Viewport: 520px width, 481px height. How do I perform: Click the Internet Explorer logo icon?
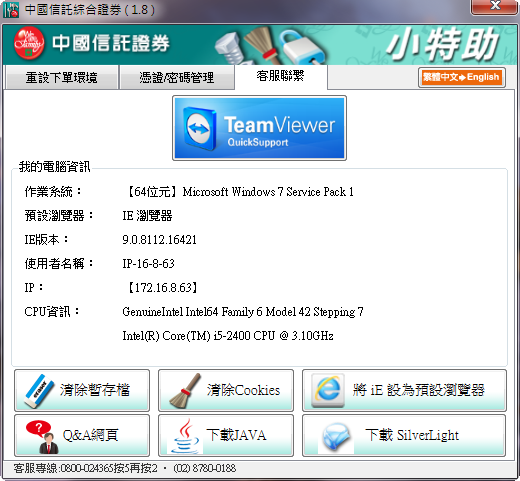328,390
